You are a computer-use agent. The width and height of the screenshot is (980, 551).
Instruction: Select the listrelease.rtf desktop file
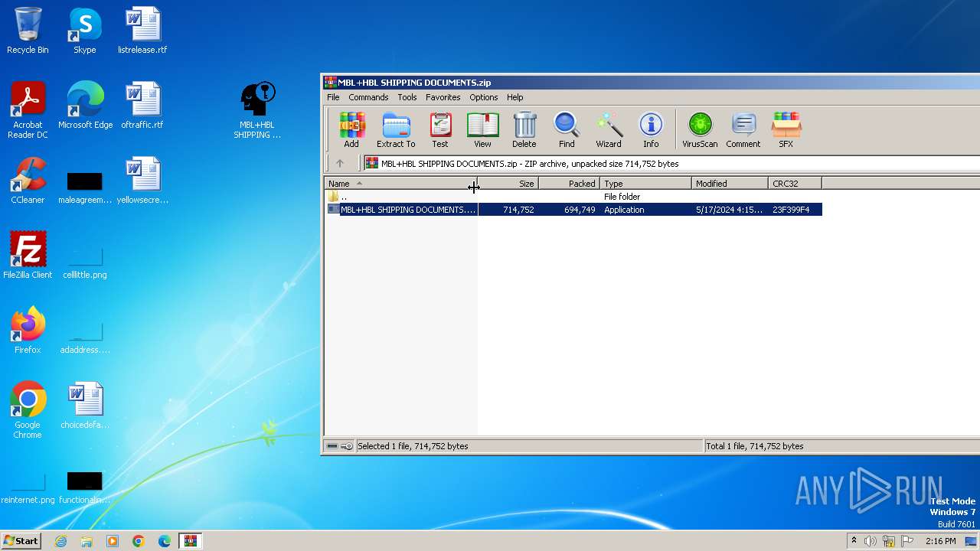[x=142, y=31]
